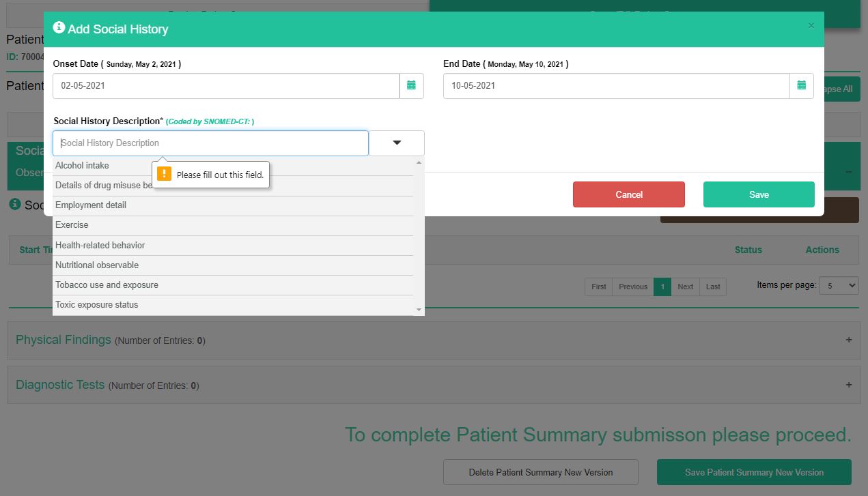Choose Employment detail option
868x496 pixels.
(91, 205)
